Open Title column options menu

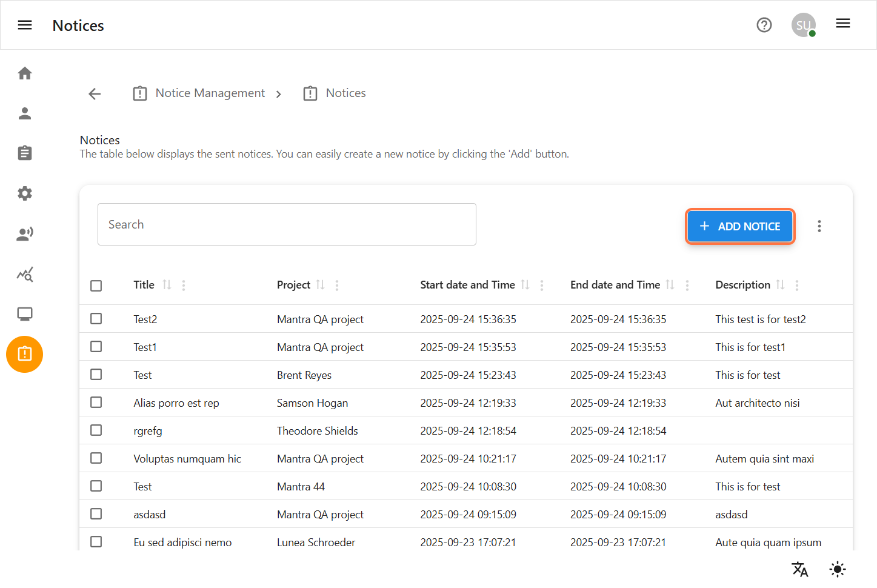tap(184, 286)
